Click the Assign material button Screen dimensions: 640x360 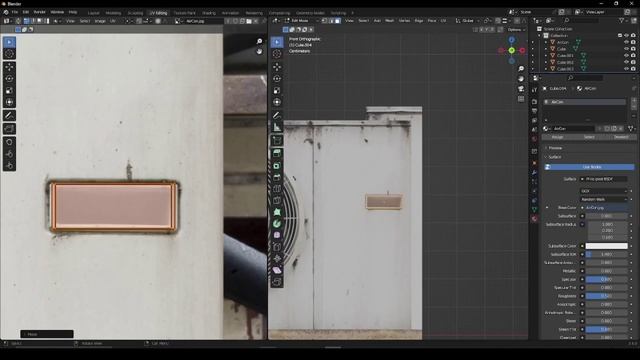click(x=558, y=137)
